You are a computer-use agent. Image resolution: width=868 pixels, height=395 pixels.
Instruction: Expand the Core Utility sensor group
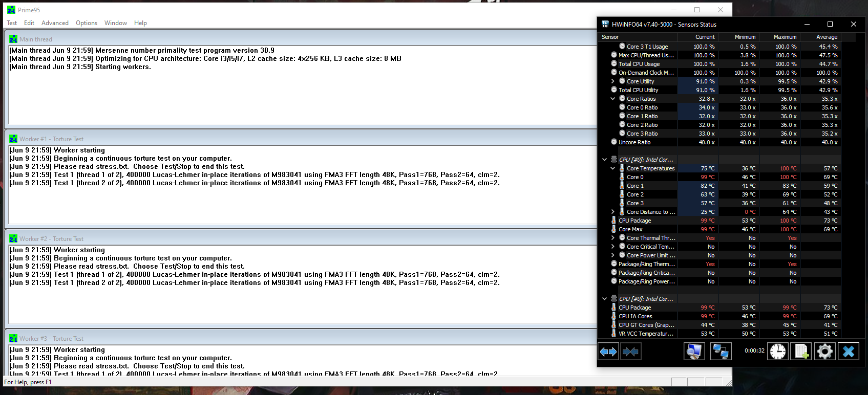[613, 81]
